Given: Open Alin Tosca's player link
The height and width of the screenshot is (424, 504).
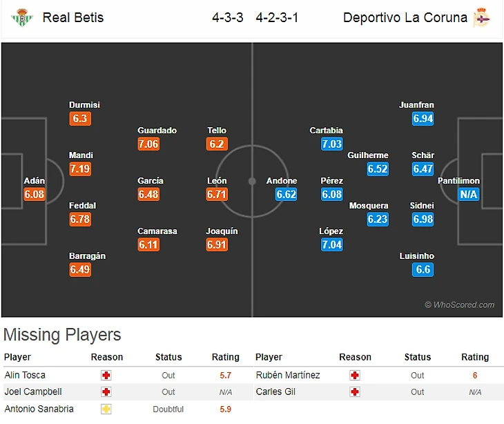Looking at the screenshot, I should coord(25,375).
